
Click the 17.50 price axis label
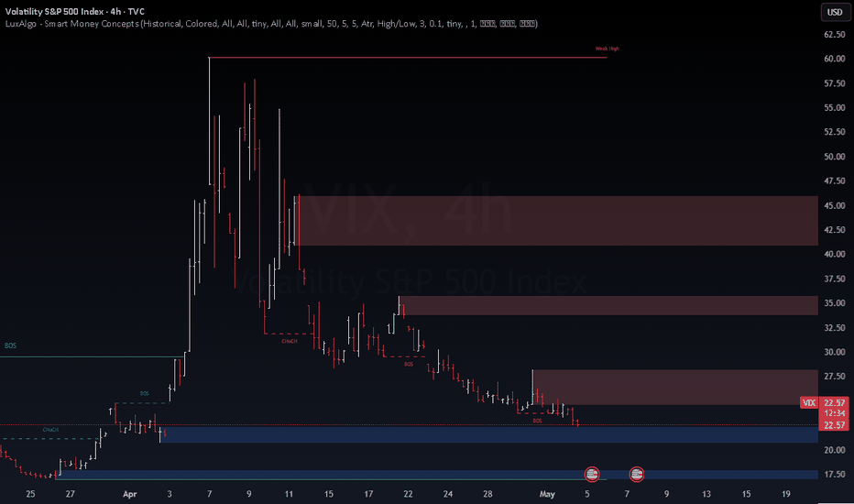pyautogui.click(x=835, y=475)
